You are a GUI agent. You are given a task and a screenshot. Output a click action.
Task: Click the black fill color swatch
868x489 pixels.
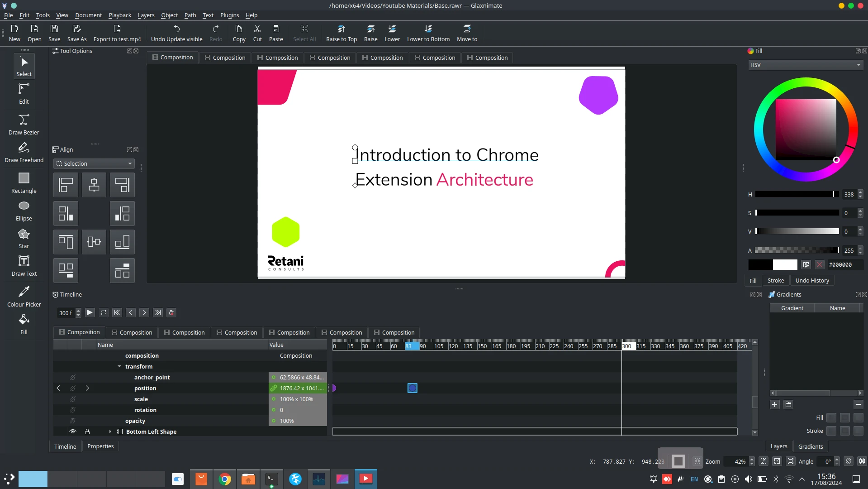click(x=761, y=264)
